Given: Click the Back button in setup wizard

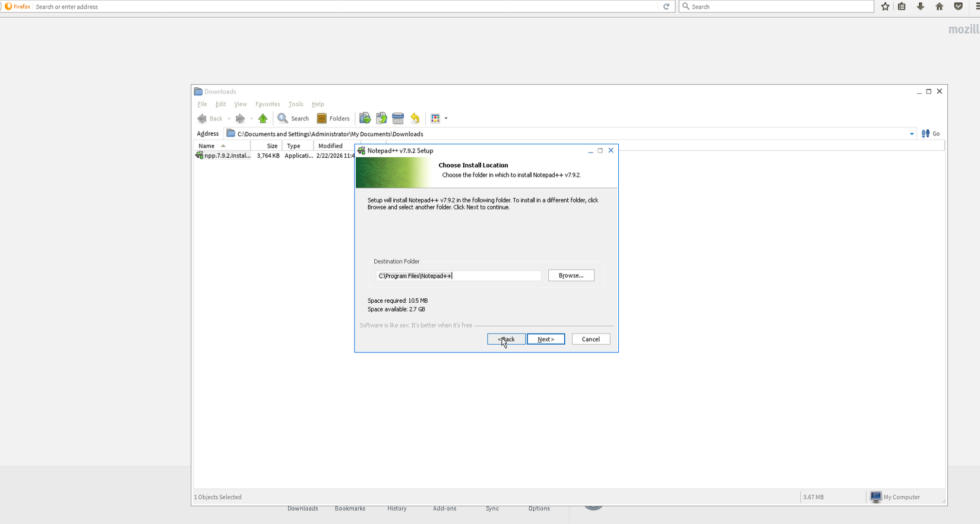Looking at the screenshot, I should pos(506,339).
